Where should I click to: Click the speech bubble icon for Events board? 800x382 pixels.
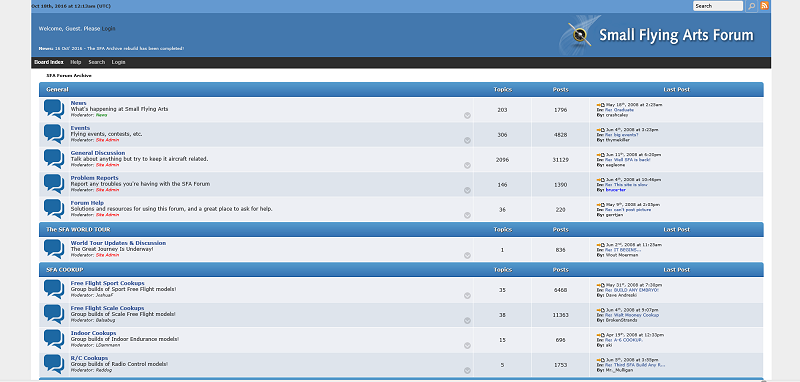pos(54,134)
